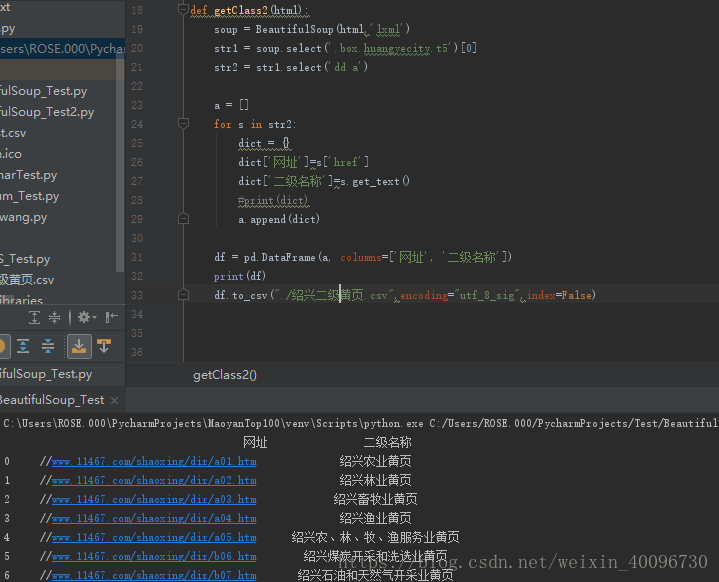The width and height of the screenshot is (719, 582).
Task: Toggle Autoscroll to Source orange button
Action: point(79,346)
